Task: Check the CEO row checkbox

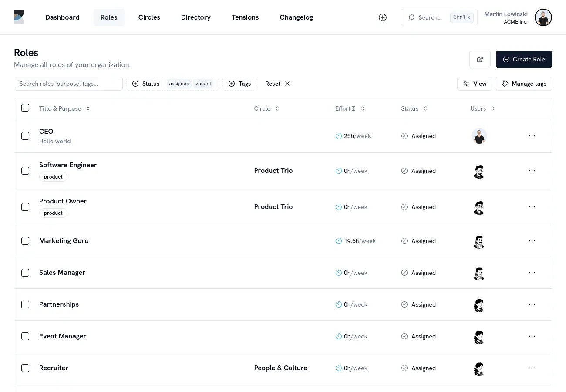Action: point(25,136)
